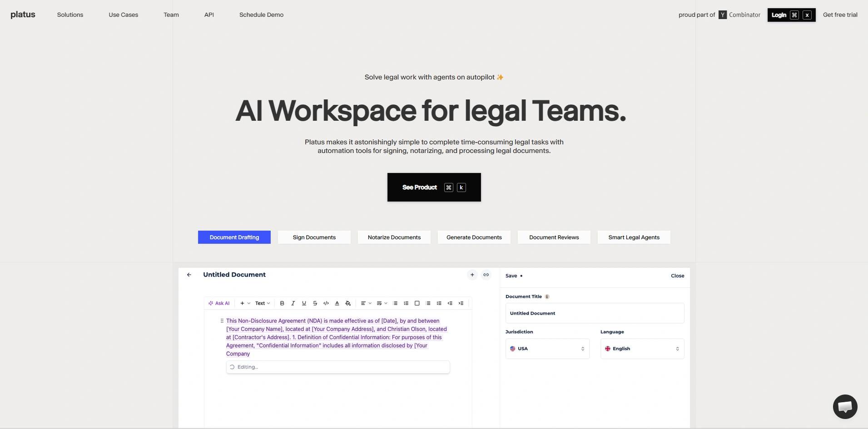Go back using the left arrow
The width and height of the screenshot is (868, 429).
[189, 275]
